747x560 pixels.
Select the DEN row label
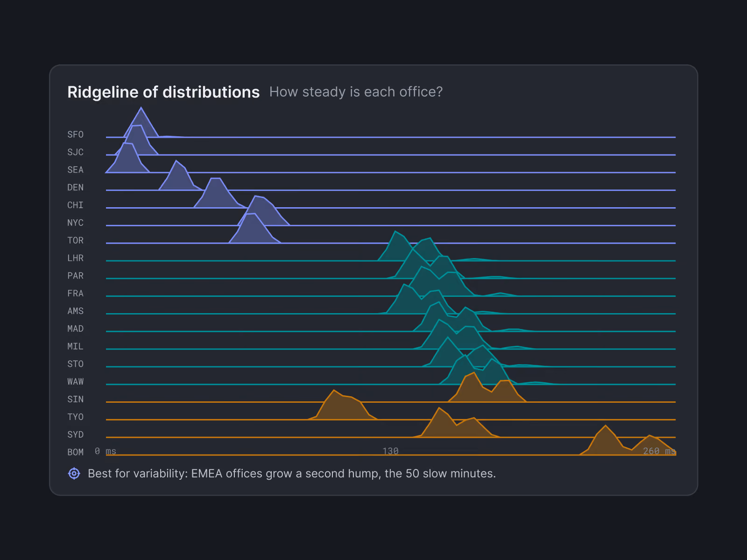pyautogui.click(x=75, y=188)
